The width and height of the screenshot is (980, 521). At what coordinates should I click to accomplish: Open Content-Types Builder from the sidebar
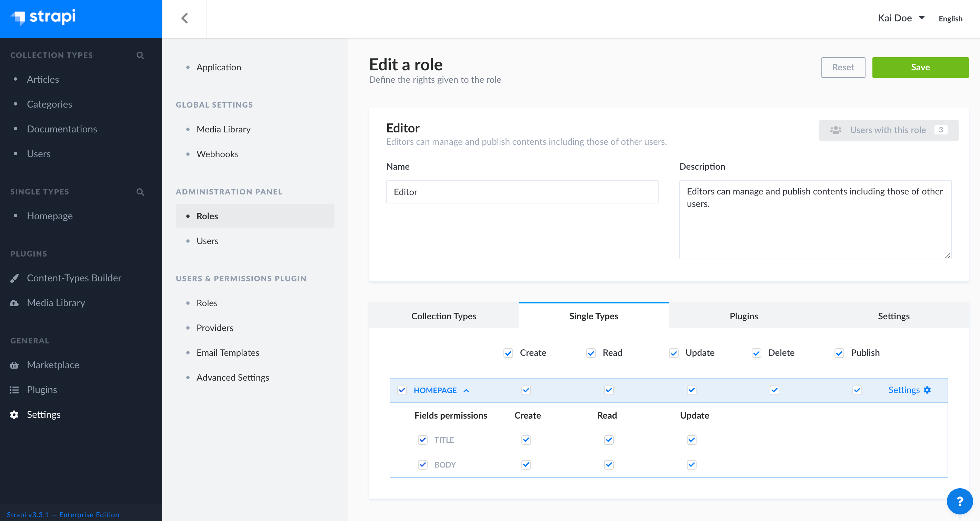74,278
